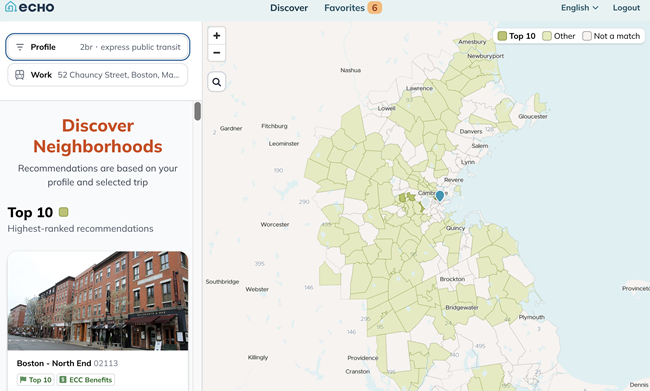The height and width of the screenshot is (391, 650).
Task: Open the Boston - North End photo
Action: 98,301
